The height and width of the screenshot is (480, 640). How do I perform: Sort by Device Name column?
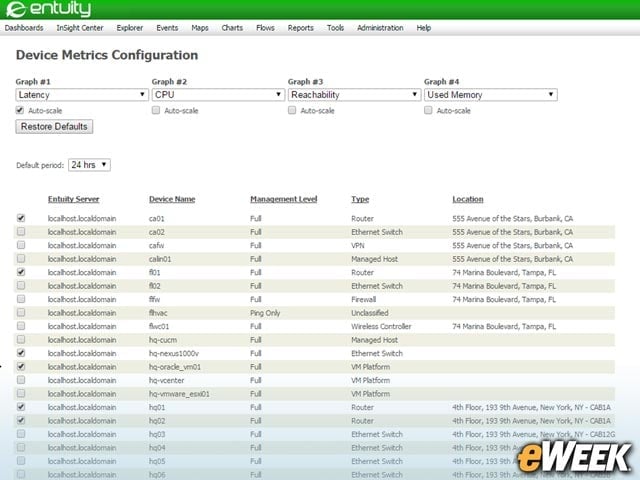[x=172, y=199]
